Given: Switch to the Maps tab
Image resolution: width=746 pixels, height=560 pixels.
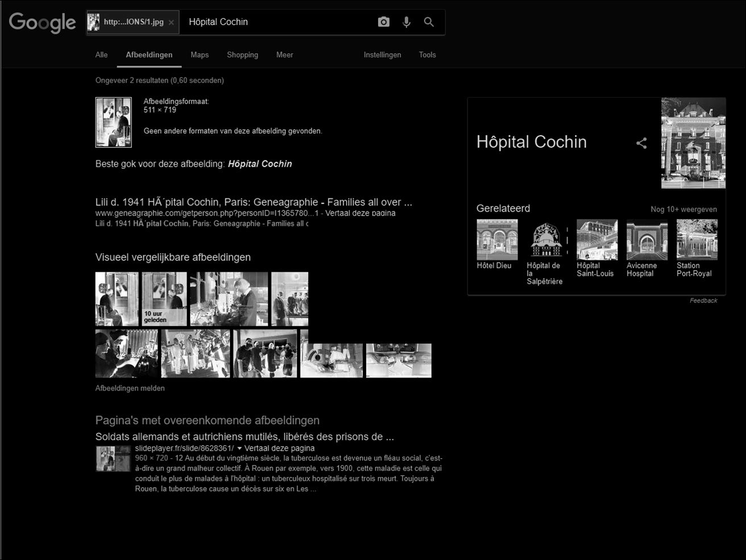Looking at the screenshot, I should 200,55.
